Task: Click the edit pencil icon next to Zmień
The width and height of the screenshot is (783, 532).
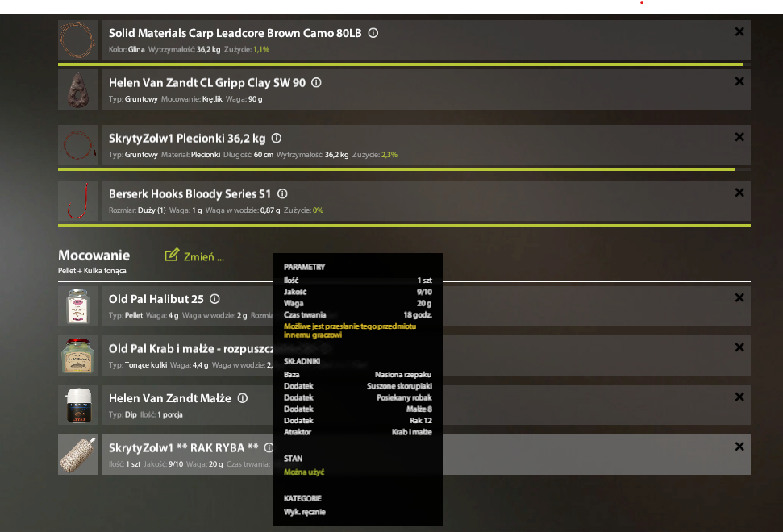Action: click(x=172, y=255)
